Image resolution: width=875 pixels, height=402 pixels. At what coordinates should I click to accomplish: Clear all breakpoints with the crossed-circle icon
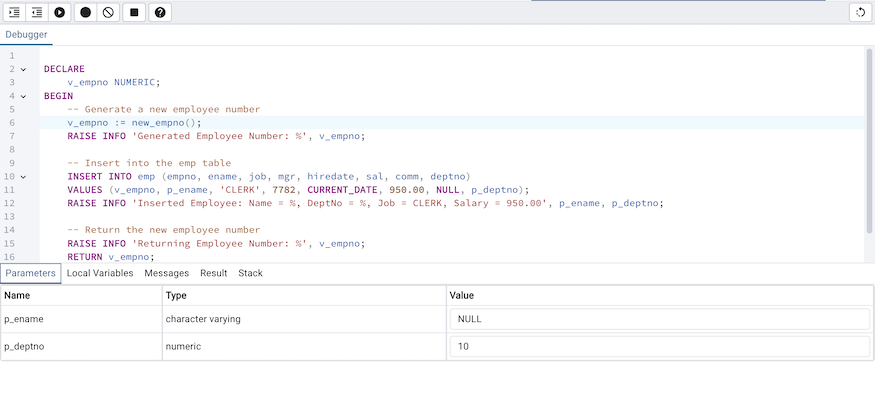tap(108, 12)
